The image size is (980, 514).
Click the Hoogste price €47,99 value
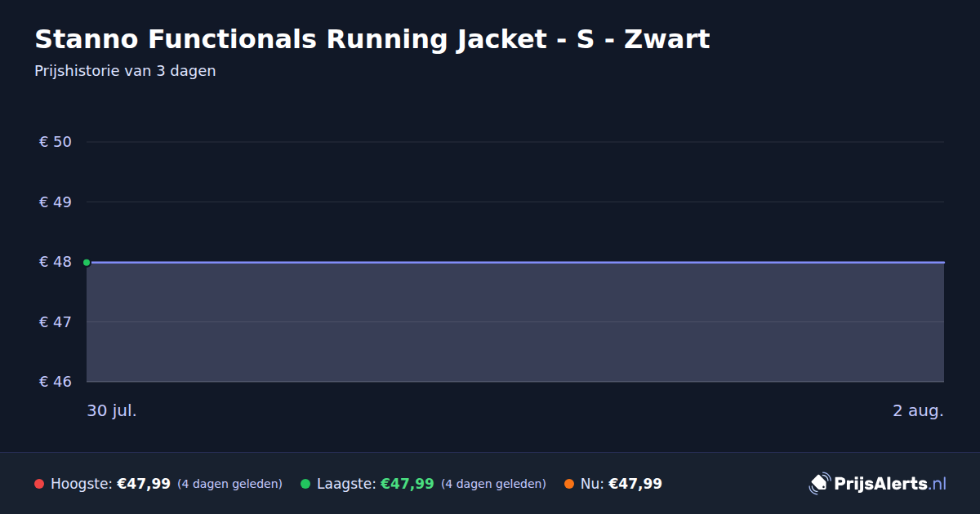point(144,484)
